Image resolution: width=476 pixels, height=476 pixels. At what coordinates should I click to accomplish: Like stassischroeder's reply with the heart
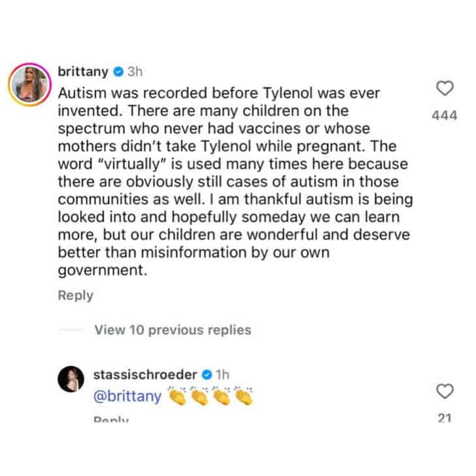(445, 391)
